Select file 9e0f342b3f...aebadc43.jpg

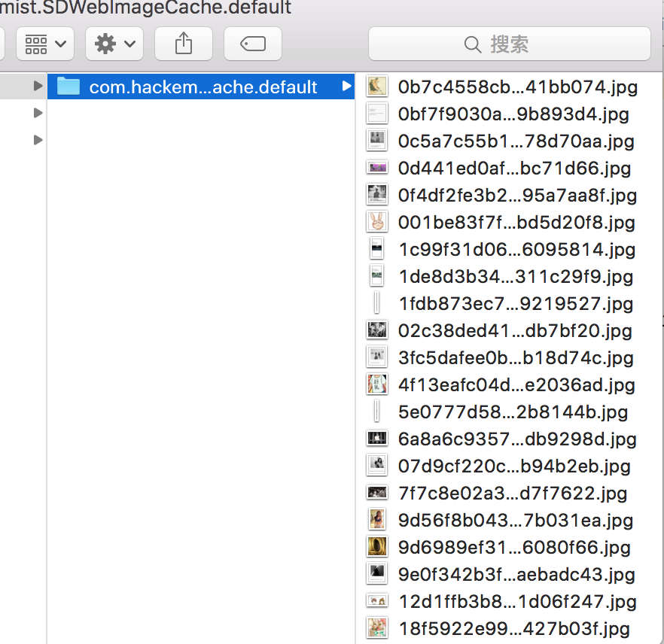pos(509,574)
